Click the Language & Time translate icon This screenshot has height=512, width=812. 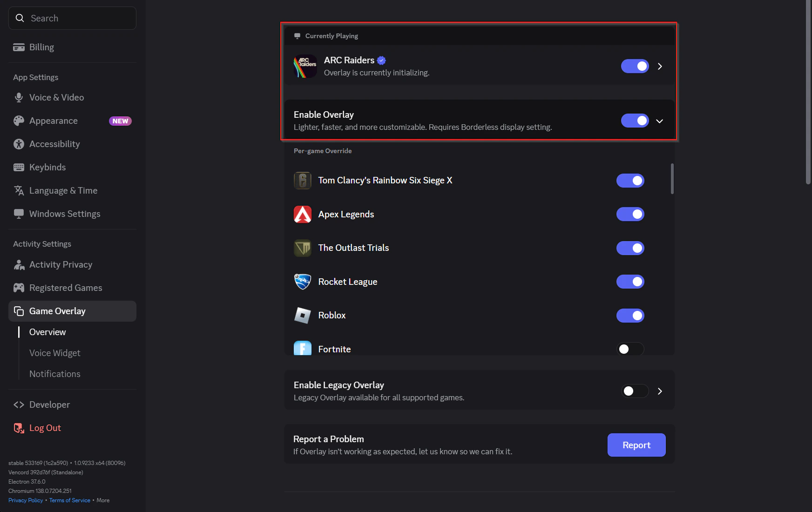click(x=19, y=190)
